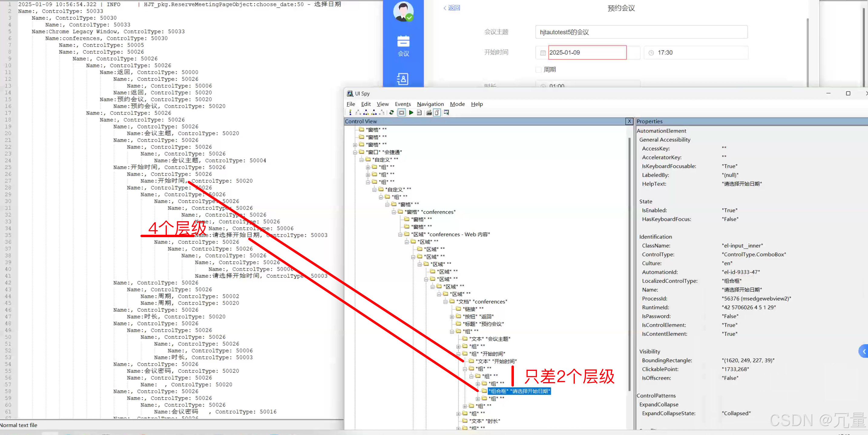Viewport: 868px width, 435px height.
Task: Open element properties report icon on UI Spy toolbar
Action: click(x=419, y=113)
